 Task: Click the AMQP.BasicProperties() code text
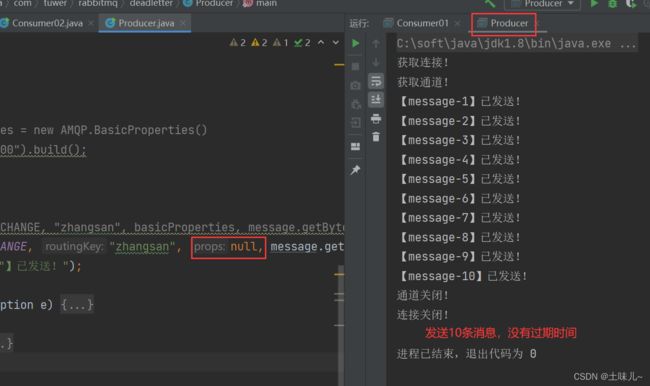click(134, 130)
